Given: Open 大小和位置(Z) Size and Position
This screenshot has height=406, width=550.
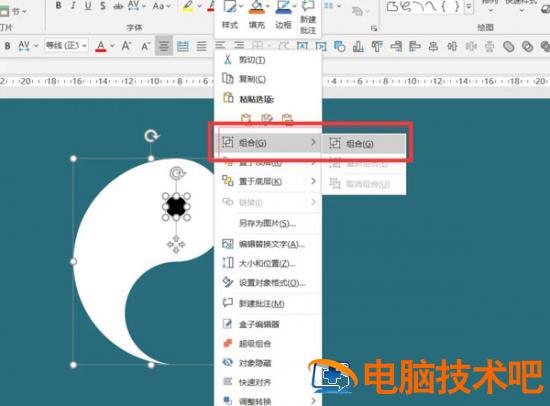Looking at the screenshot, I should (268, 263).
